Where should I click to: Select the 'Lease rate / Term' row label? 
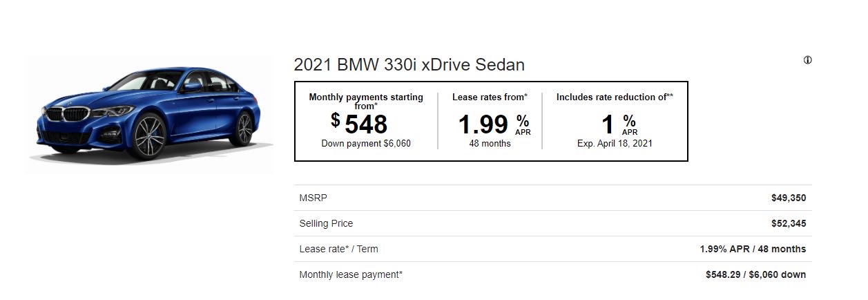coord(338,249)
